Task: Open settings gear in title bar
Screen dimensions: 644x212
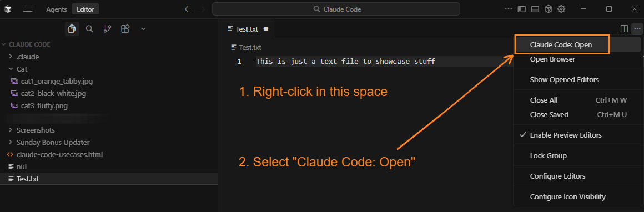Action: [x=561, y=9]
